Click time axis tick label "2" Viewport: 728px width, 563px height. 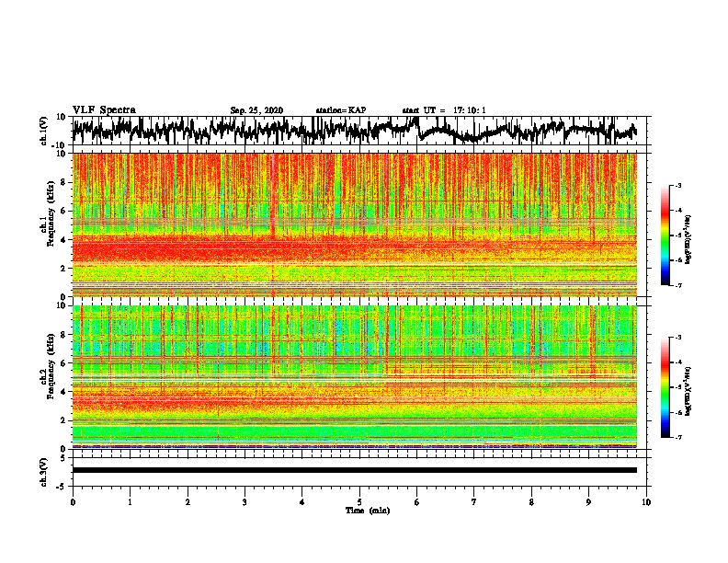pos(188,502)
